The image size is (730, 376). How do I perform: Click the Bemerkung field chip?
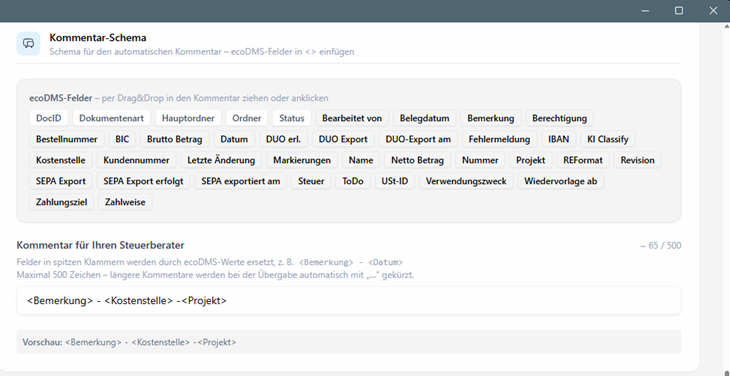tap(491, 118)
